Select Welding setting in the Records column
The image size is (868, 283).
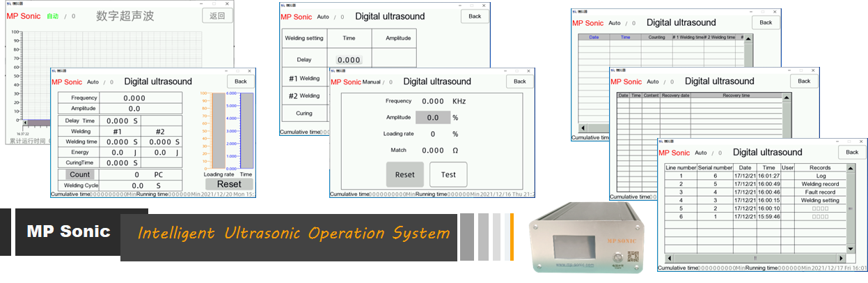[820, 200]
